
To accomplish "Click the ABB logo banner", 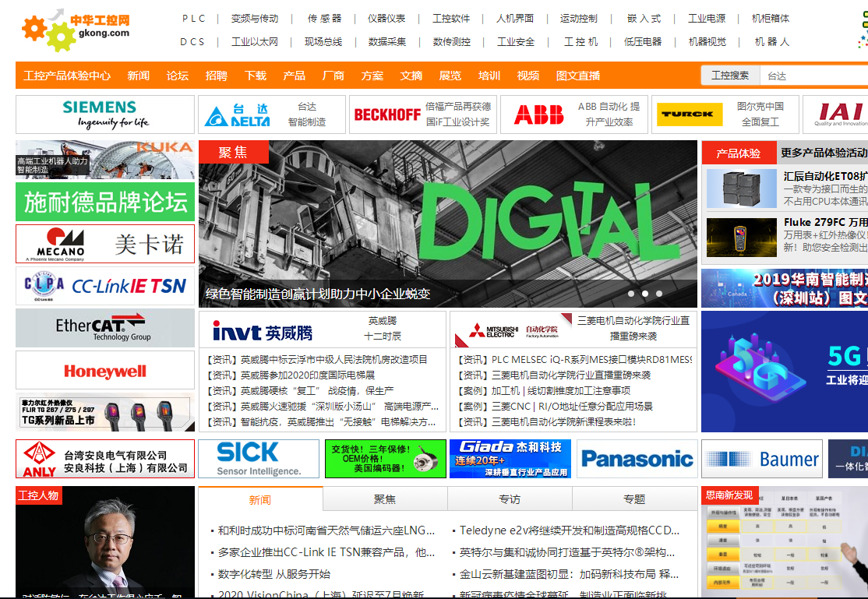I will [538, 115].
